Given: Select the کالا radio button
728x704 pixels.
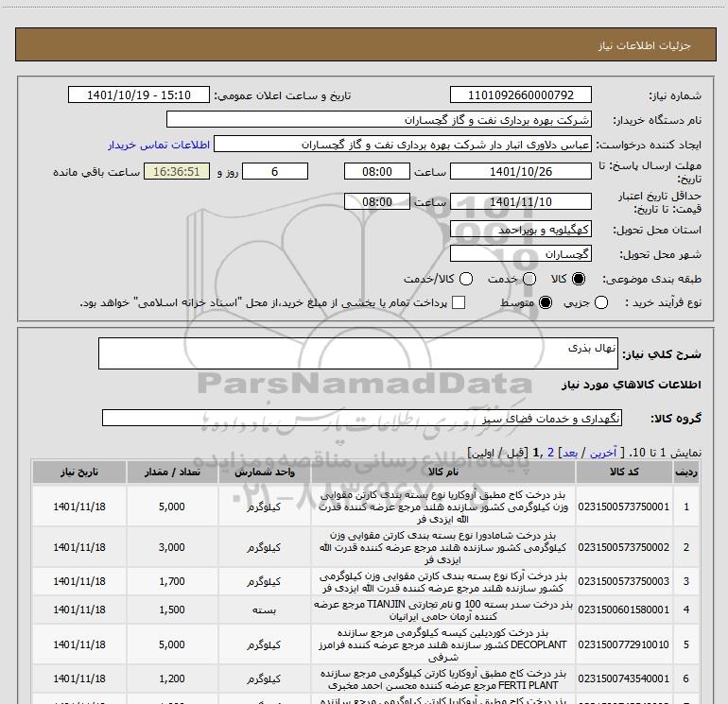Looking at the screenshot, I should [579, 279].
